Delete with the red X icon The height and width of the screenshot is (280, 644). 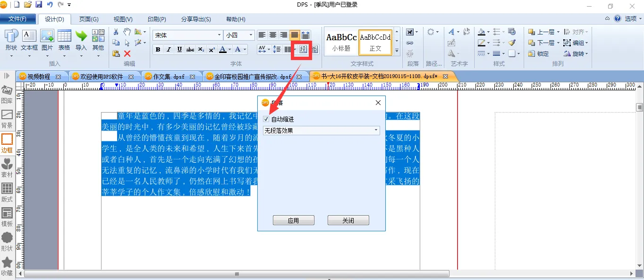(x=127, y=53)
